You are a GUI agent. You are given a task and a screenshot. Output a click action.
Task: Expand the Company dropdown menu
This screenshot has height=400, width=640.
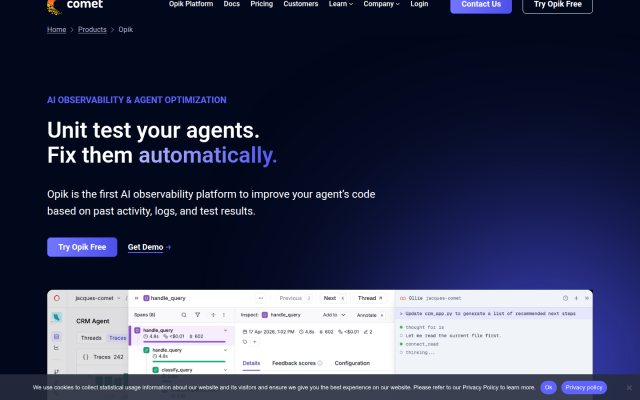point(381,4)
